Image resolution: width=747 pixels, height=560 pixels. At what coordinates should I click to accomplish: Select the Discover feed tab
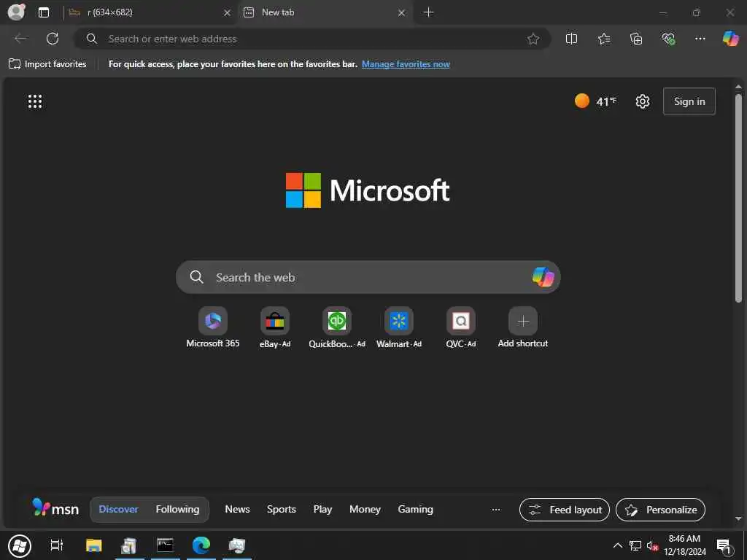pos(119,509)
